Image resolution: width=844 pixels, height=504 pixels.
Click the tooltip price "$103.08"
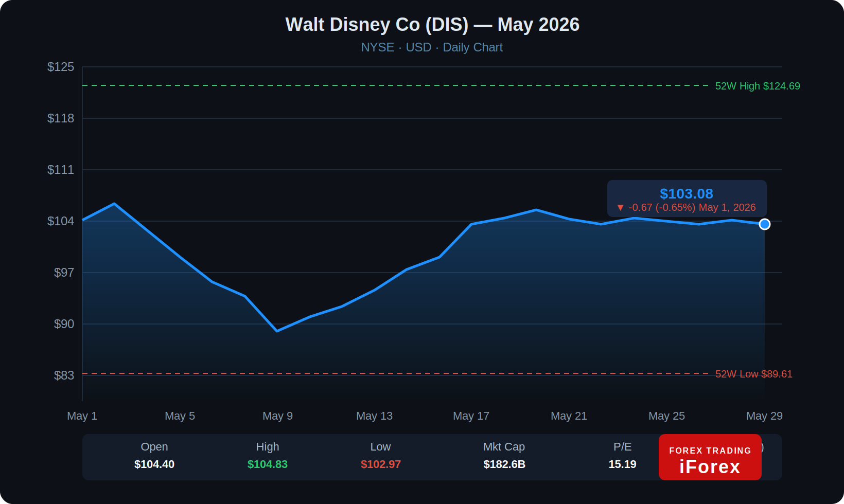click(687, 194)
